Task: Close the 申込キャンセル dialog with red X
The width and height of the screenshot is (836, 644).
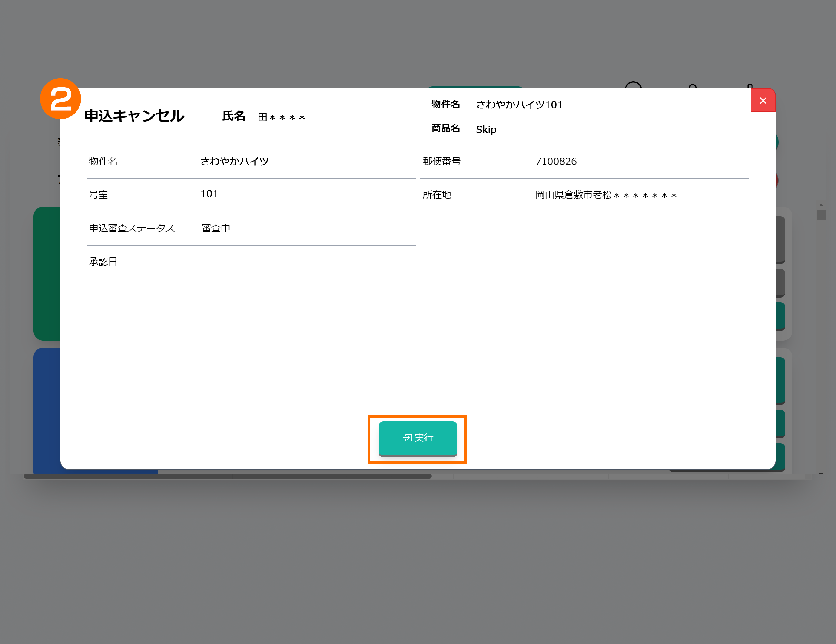Action: pyautogui.click(x=763, y=101)
